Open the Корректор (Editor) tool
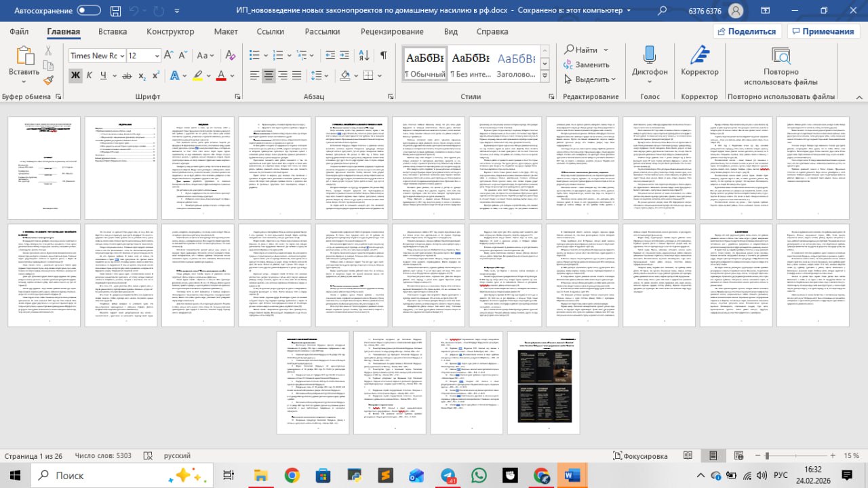Screen dimensions: 868x488 (x=700, y=61)
